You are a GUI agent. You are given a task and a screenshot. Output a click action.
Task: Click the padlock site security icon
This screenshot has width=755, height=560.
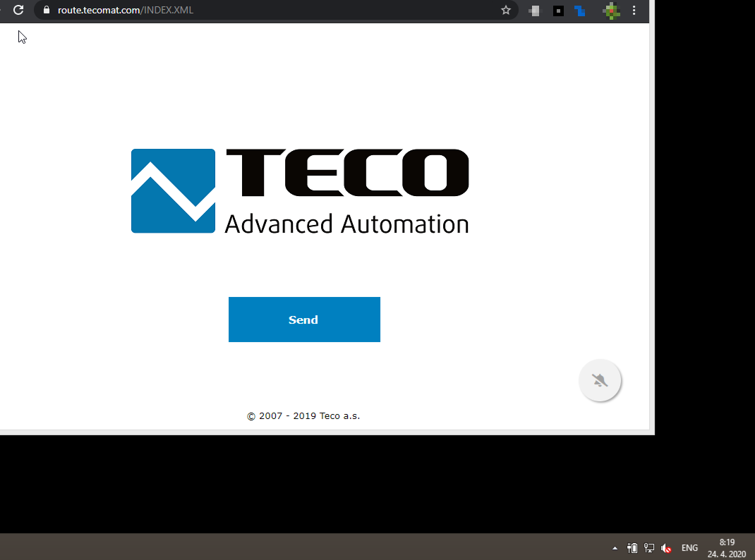(x=47, y=10)
